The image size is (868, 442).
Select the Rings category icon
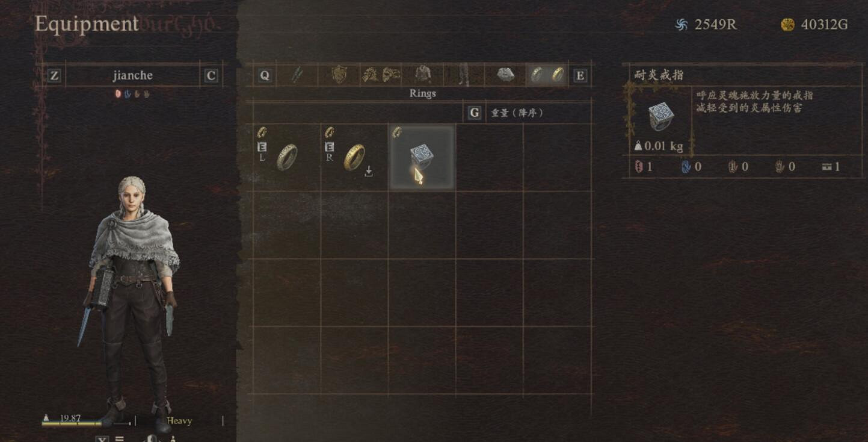[547, 75]
